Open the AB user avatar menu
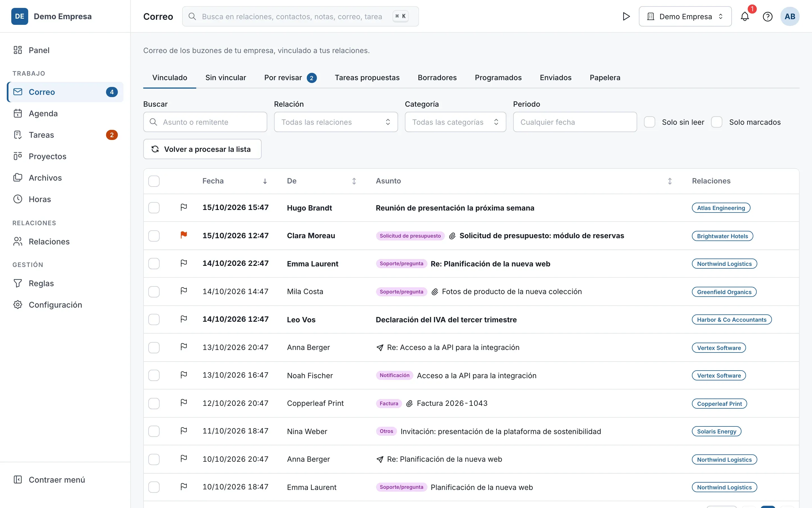 [x=790, y=16]
